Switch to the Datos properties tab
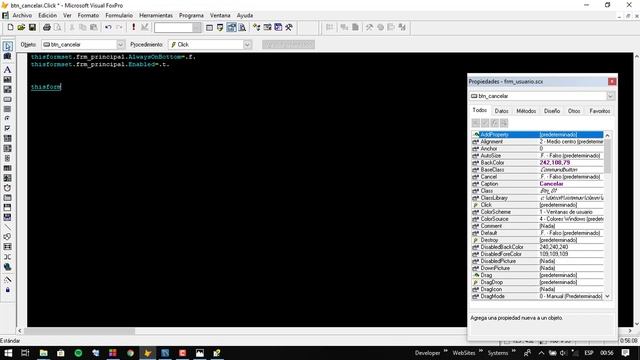 tap(502, 111)
